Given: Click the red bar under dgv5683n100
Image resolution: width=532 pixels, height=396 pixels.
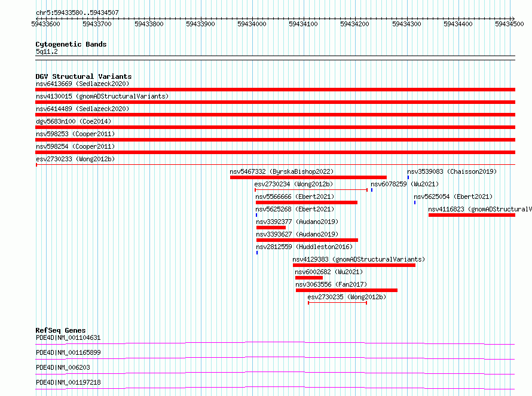Looking at the screenshot, I should [x=275, y=127].
